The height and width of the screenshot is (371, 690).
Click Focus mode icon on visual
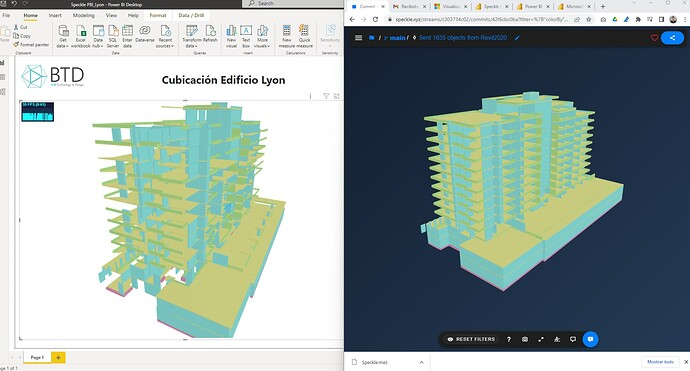tap(337, 96)
